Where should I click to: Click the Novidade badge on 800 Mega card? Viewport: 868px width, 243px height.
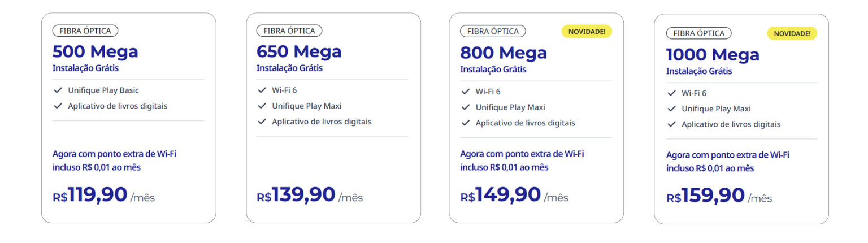point(587,32)
